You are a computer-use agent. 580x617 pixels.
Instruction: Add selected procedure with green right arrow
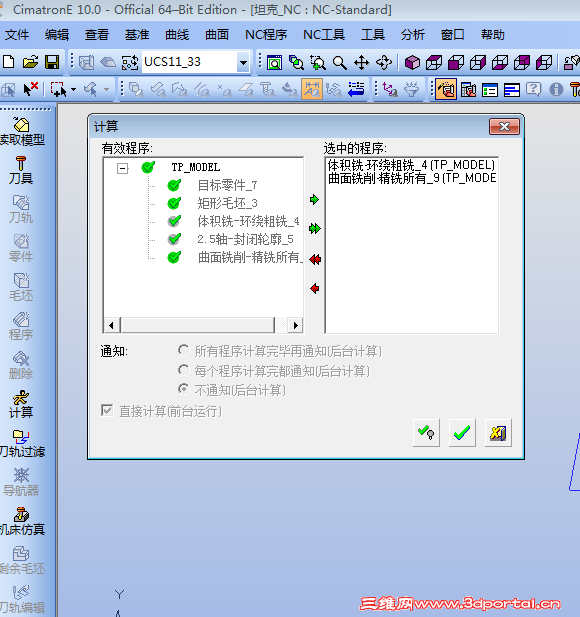click(x=314, y=200)
